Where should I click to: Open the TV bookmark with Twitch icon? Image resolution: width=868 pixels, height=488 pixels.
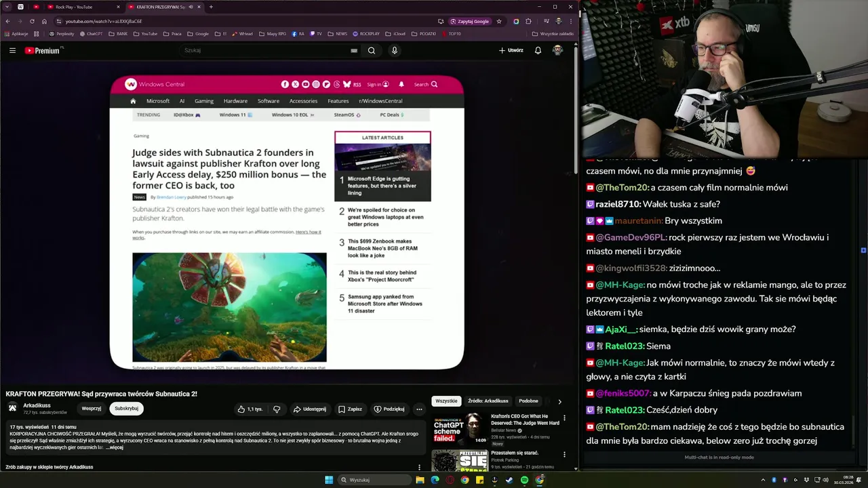(315, 33)
